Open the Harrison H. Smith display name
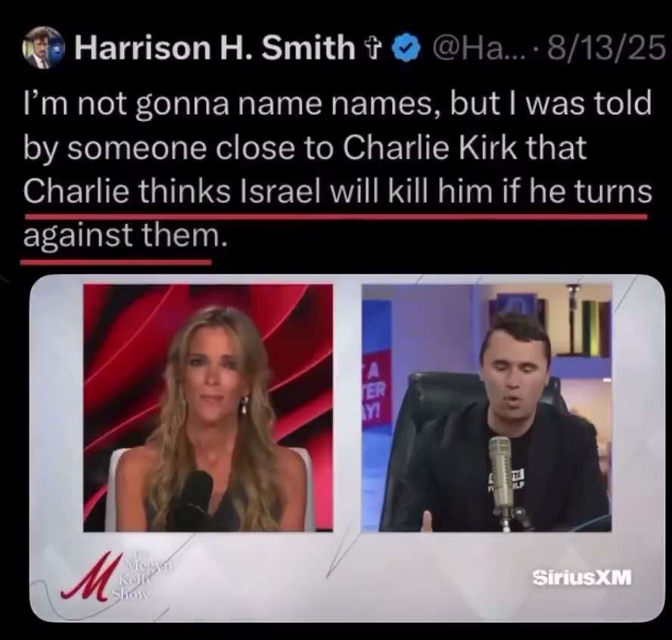672x640 pixels. coord(215,48)
